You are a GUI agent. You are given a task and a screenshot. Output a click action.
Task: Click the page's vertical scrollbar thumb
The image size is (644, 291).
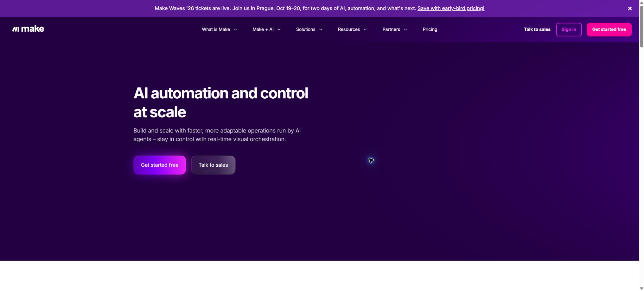coord(641,26)
